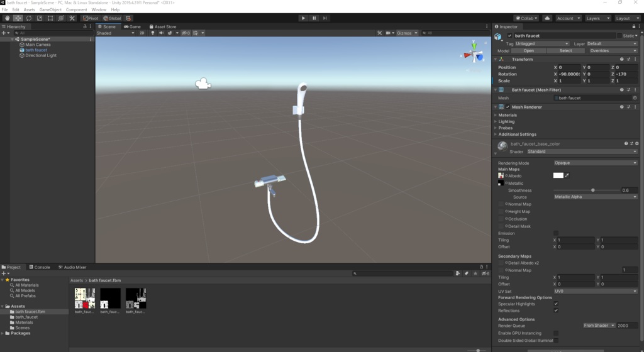Toggle Specular Highlights checkbox
Viewport: 644px width, 352px height.
coord(556,304)
